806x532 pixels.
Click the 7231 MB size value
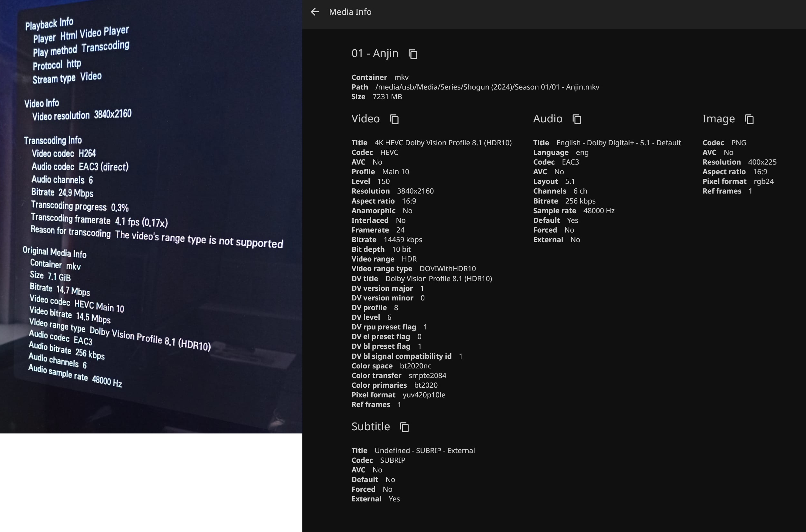click(x=387, y=97)
